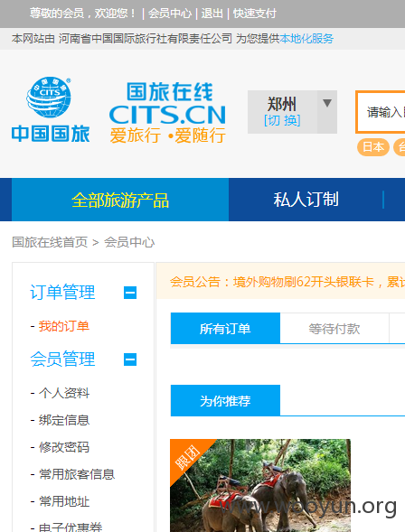This screenshot has height=532, width=405.
Task: Open 个人资料 in sidebar
Action: coord(64,393)
